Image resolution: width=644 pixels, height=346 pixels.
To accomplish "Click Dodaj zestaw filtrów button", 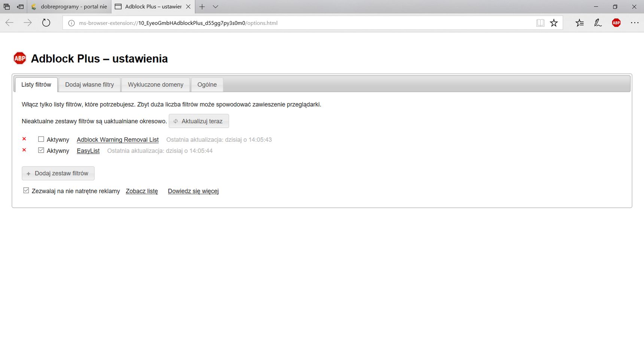I will click(x=58, y=173).
